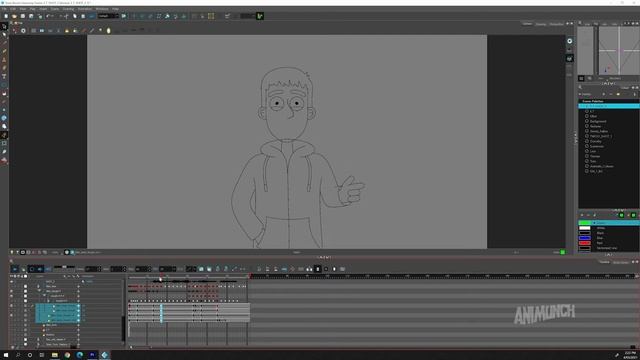
Task: Open File Explorer from the taskbar
Action: 54,355
